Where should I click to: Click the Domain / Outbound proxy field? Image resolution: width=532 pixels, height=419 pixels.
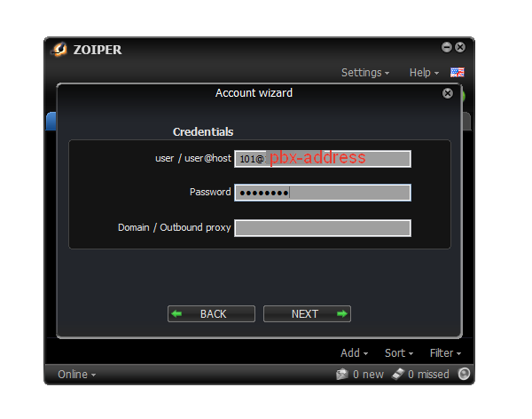coord(322,228)
